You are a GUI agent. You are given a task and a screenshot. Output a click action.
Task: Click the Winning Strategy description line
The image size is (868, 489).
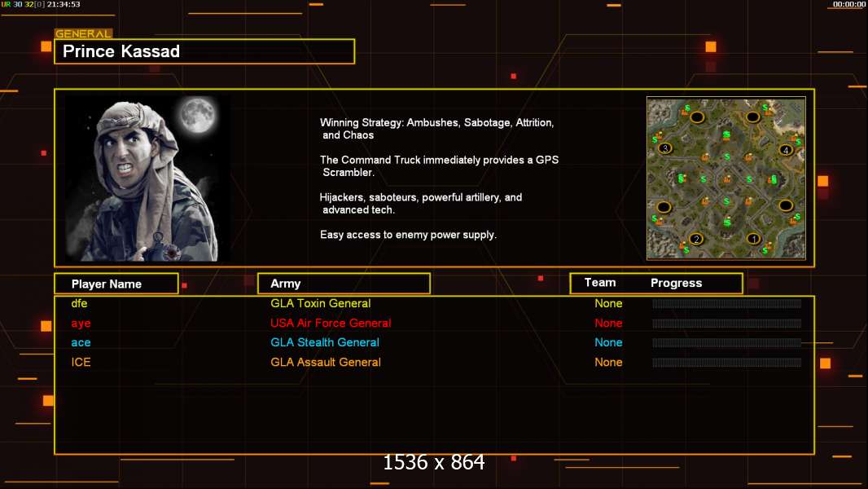[436, 129]
